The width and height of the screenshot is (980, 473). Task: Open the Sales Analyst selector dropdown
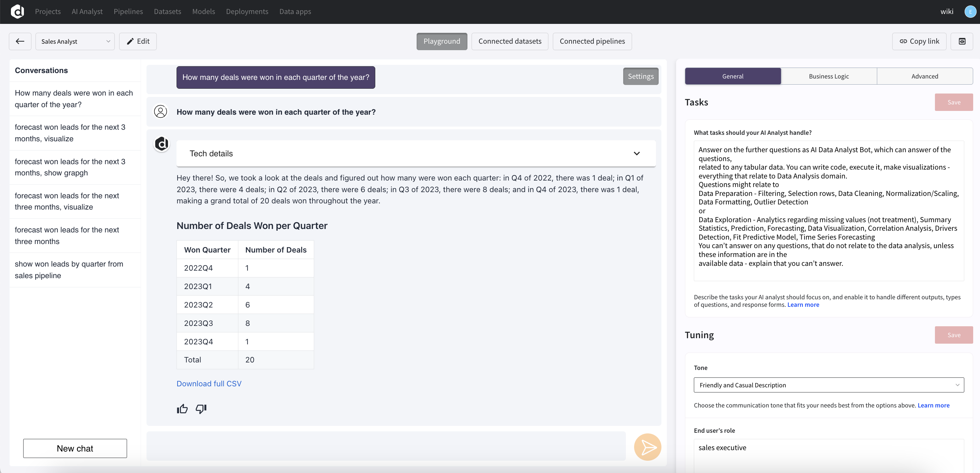74,41
